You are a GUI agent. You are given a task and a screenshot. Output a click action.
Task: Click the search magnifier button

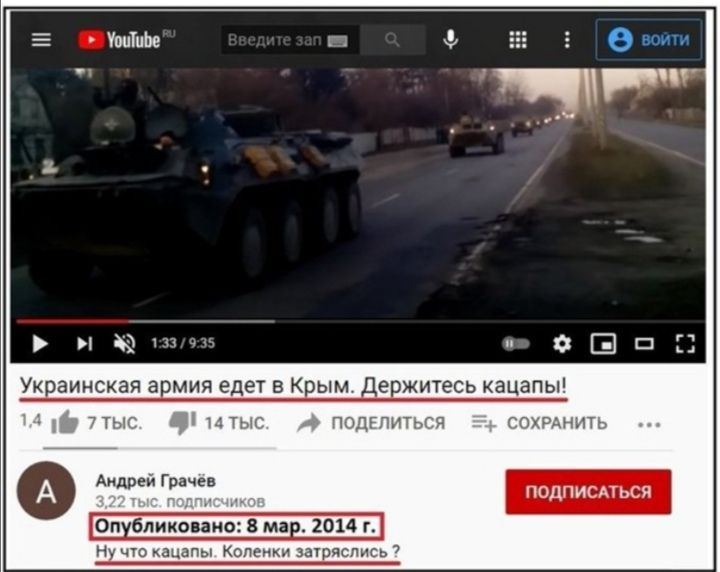coord(393,40)
